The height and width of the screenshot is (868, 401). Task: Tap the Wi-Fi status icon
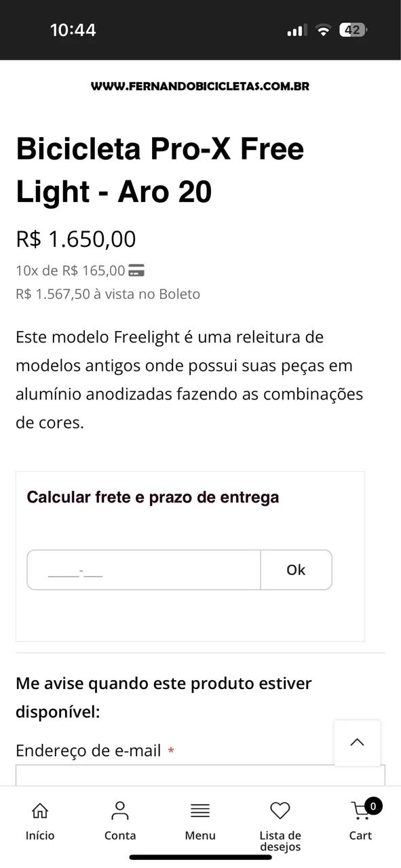(x=324, y=30)
